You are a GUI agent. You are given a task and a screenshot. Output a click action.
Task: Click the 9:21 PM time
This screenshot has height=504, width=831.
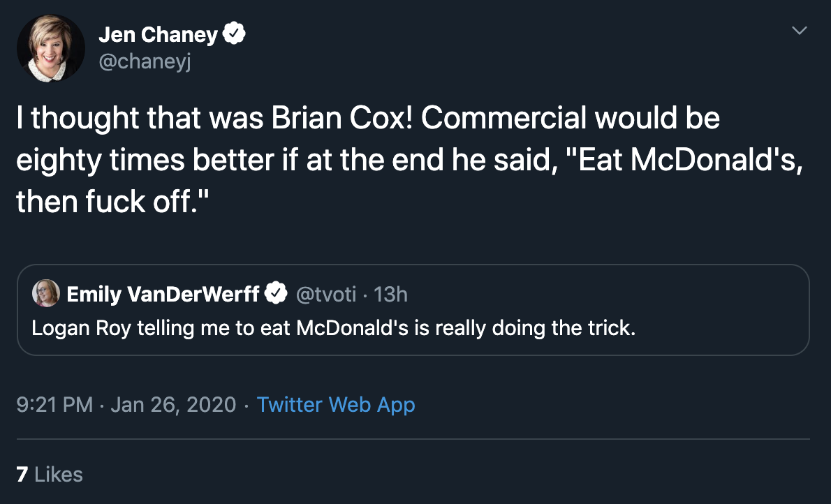(x=54, y=405)
